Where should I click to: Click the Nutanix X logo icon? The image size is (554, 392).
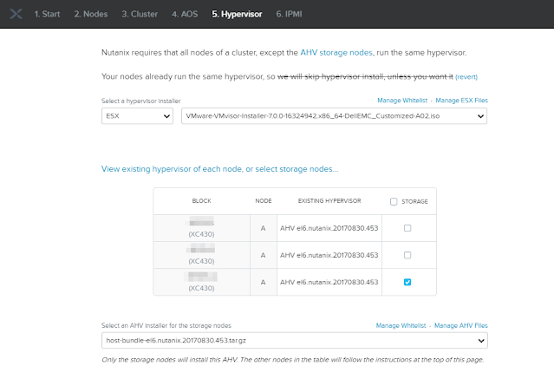(13, 14)
